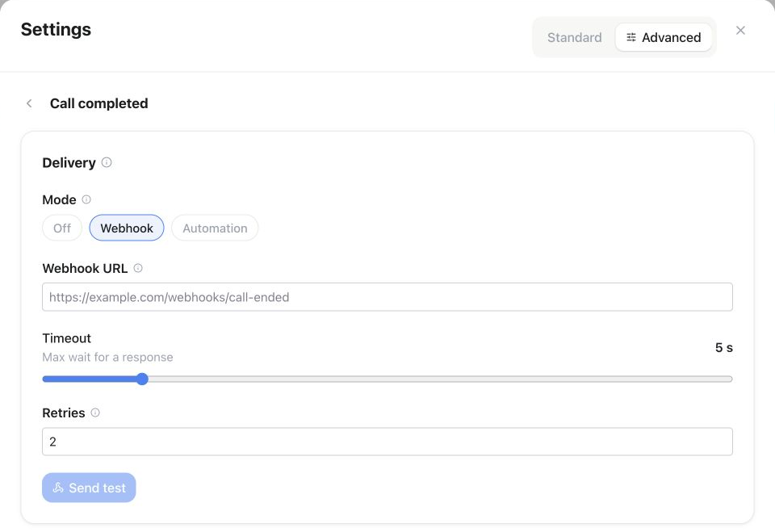Set delivery mode to Off
Screen dimensions: 775x532
tap(62, 228)
